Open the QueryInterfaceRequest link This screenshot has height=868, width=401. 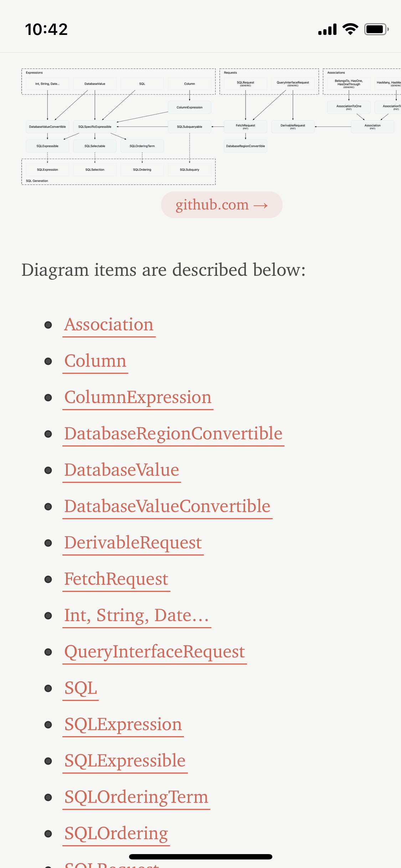154,651
